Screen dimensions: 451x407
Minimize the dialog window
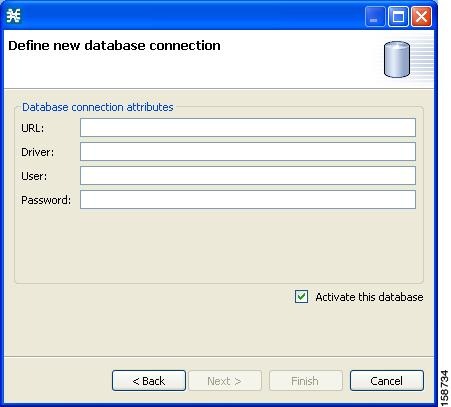(375, 16)
